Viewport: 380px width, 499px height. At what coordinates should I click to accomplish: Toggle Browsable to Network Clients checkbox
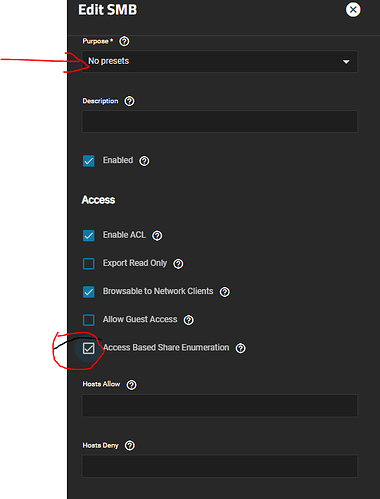pos(89,292)
